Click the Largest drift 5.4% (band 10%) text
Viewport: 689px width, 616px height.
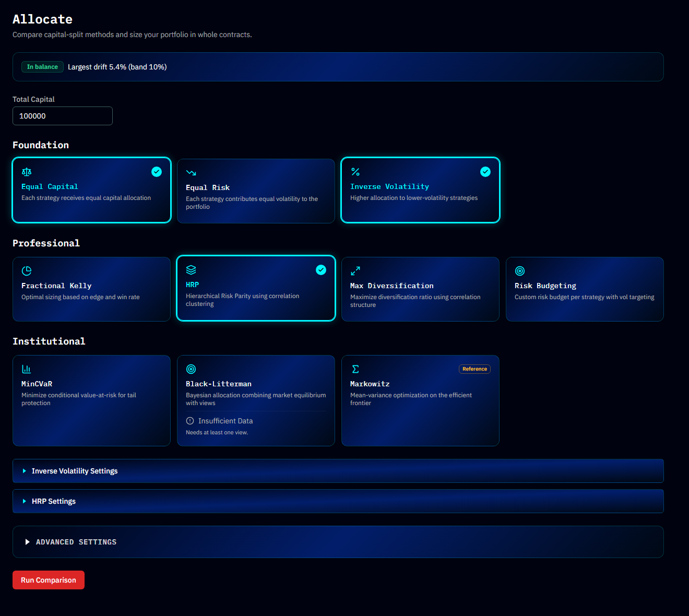tap(117, 67)
